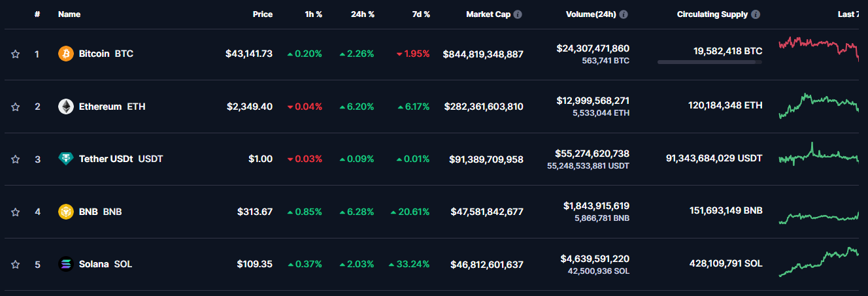Click Tether 1h change 0.03%
This screenshot has height=296, width=868.
tap(305, 159)
